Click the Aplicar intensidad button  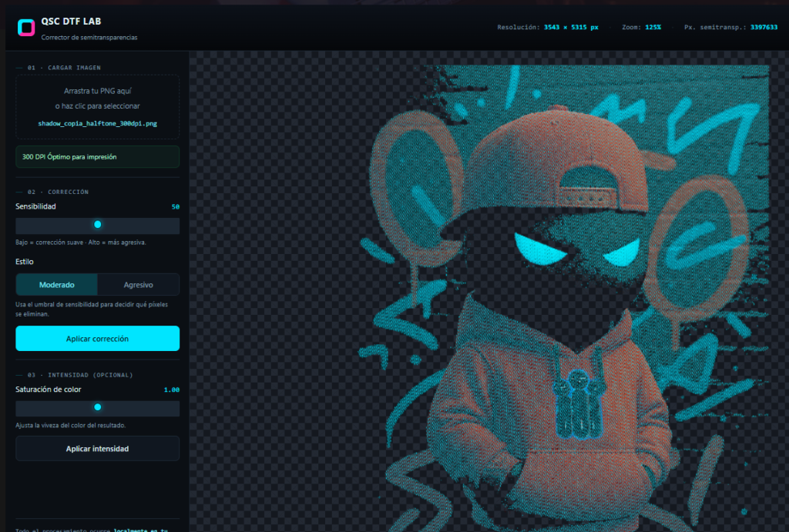click(x=98, y=449)
